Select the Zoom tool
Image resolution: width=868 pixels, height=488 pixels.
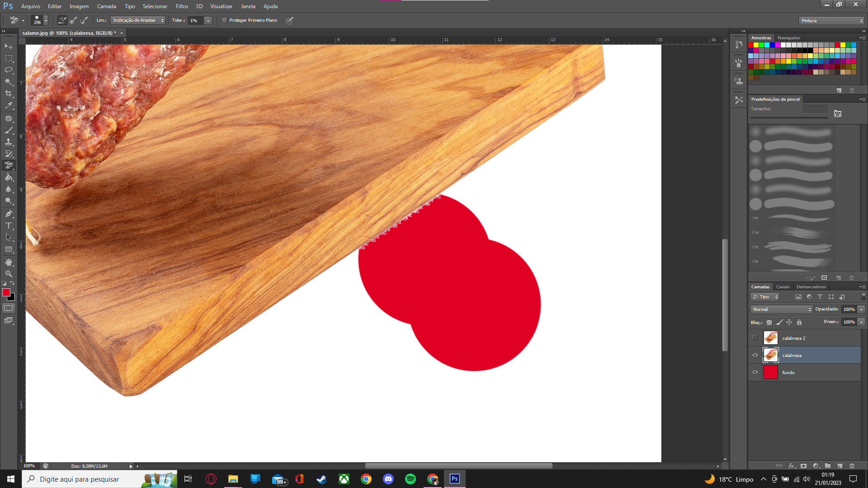[9, 274]
